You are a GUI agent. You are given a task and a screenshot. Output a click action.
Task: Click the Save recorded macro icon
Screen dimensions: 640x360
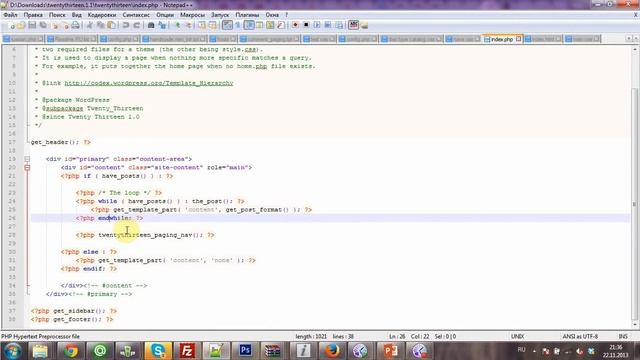click(x=339, y=25)
